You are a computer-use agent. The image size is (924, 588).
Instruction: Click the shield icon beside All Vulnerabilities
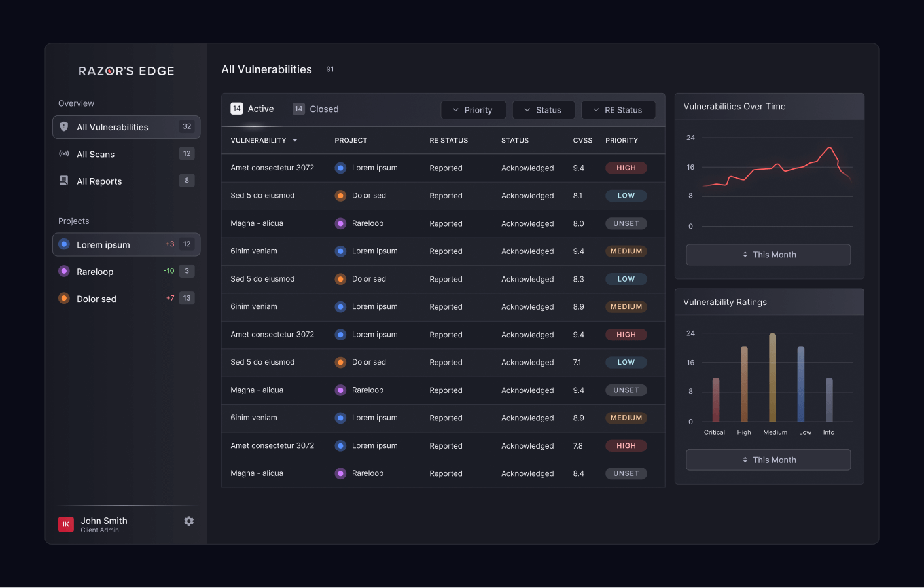64,127
